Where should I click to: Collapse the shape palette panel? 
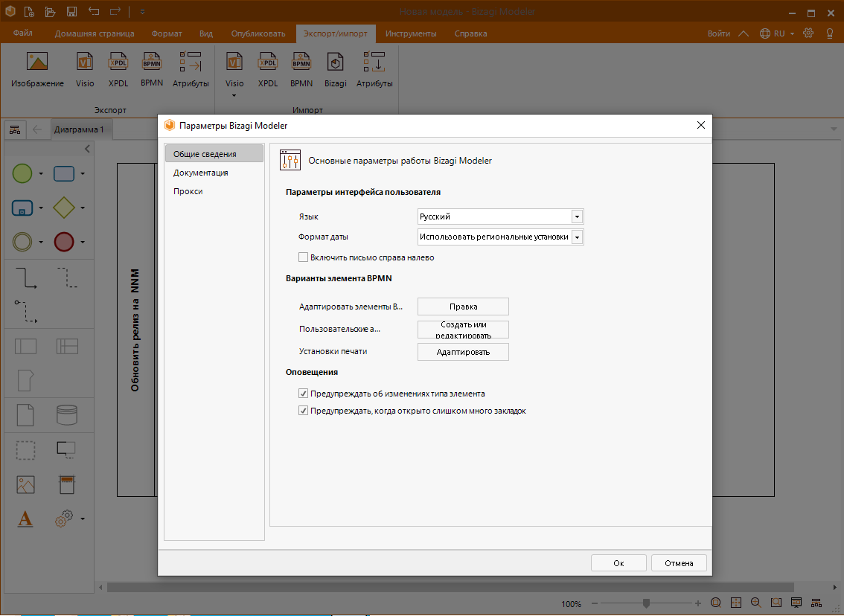pyautogui.click(x=87, y=149)
